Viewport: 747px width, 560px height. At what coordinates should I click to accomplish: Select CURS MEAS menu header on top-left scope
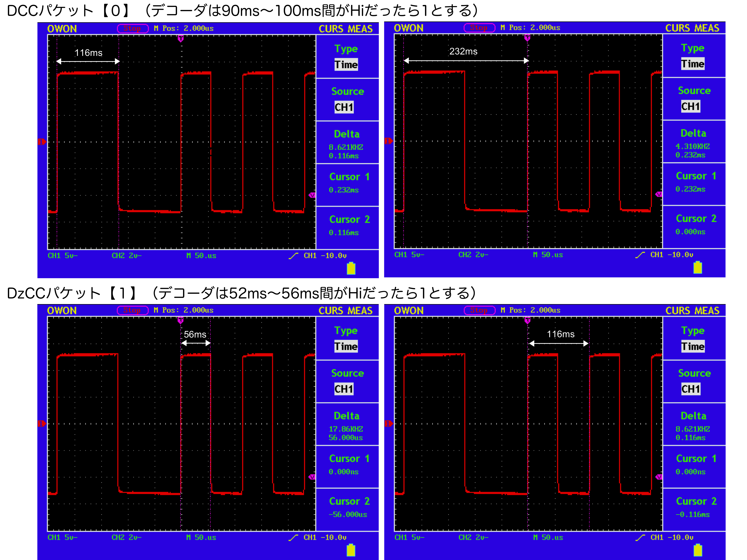pyautogui.click(x=346, y=29)
